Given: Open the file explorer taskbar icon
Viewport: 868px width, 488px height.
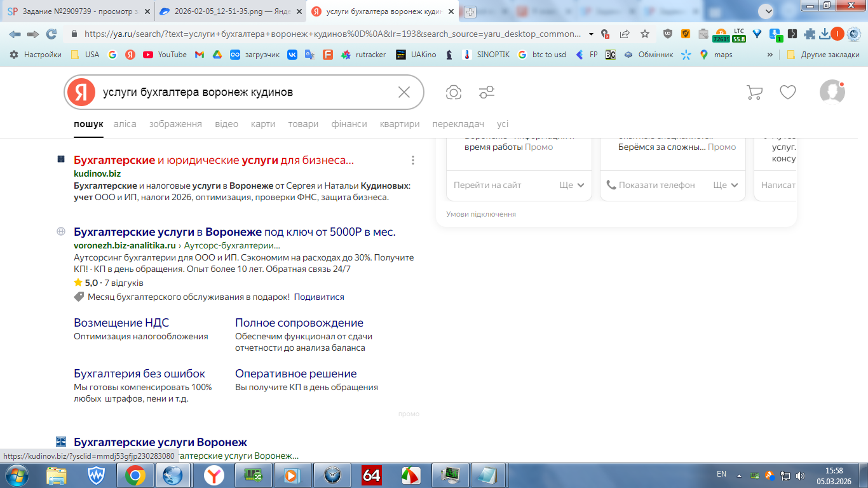Looking at the screenshot, I should (x=56, y=475).
